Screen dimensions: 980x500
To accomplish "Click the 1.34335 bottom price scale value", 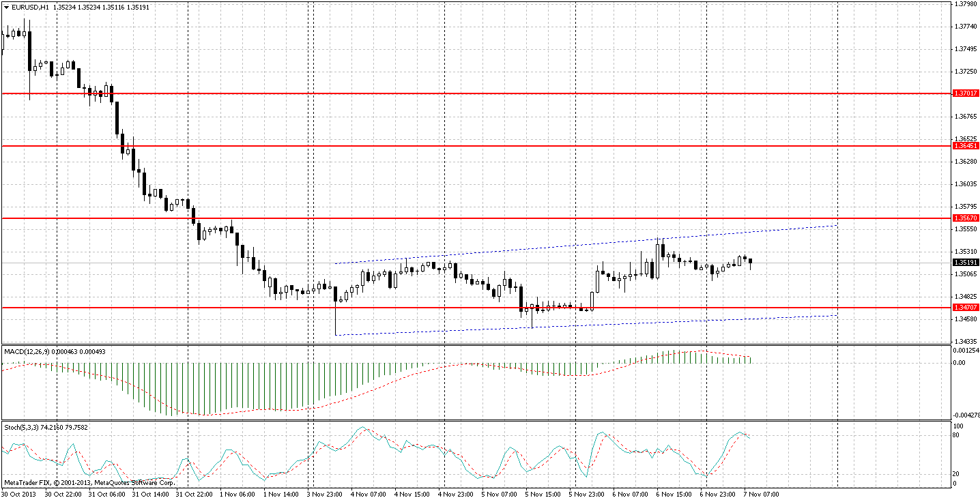I will (x=966, y=341).
